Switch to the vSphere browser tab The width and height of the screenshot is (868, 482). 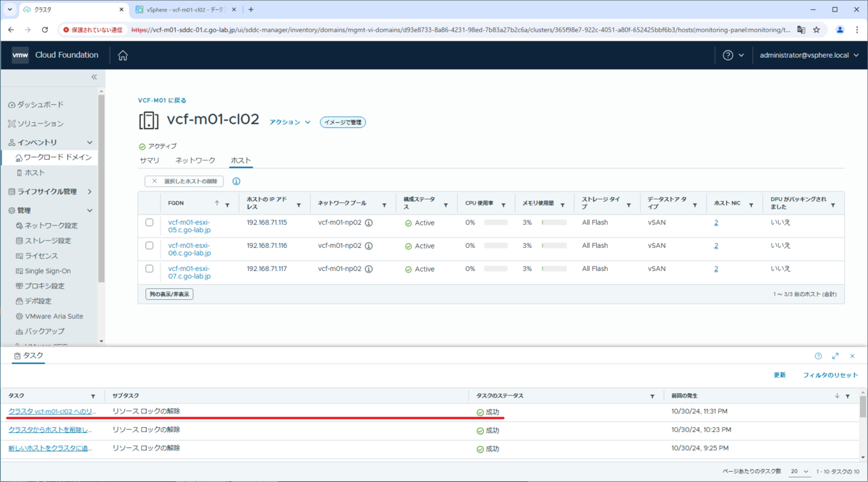(184, 9)
